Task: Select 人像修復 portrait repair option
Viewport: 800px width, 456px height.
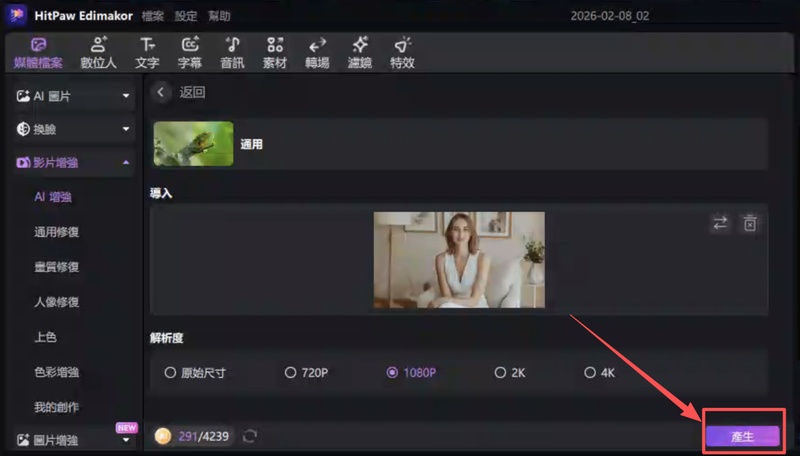Action: (57, 302)
